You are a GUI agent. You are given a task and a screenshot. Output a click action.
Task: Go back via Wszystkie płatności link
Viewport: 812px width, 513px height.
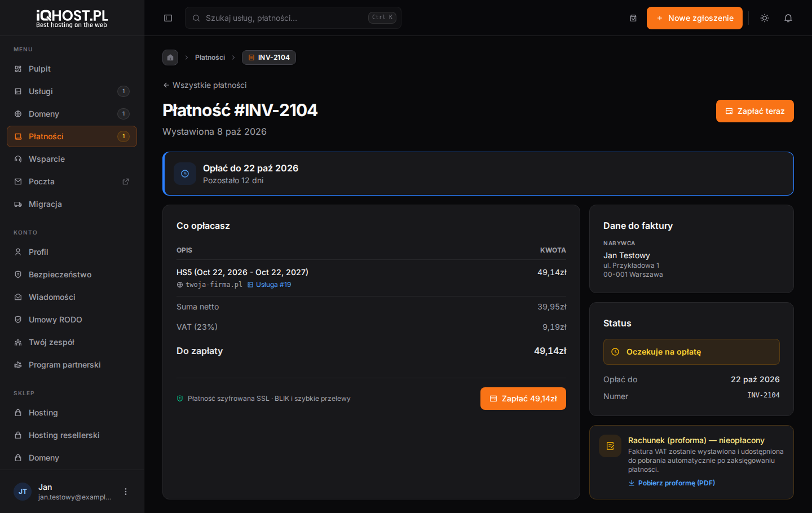[205, 85]
